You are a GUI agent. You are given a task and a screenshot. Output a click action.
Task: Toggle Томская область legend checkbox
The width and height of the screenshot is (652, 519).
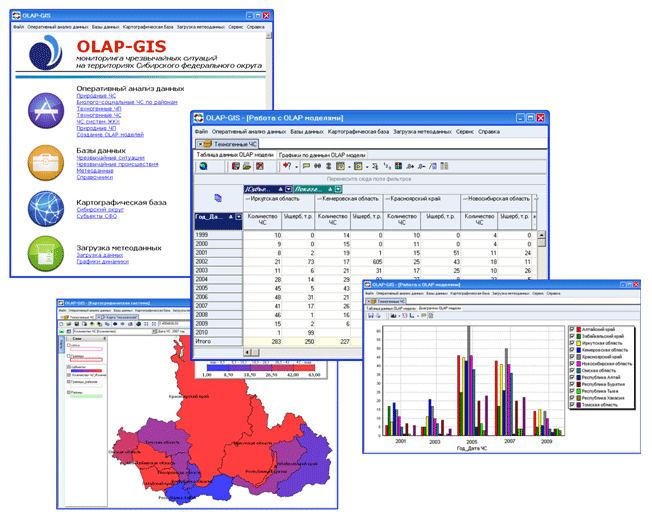(570, 403)
